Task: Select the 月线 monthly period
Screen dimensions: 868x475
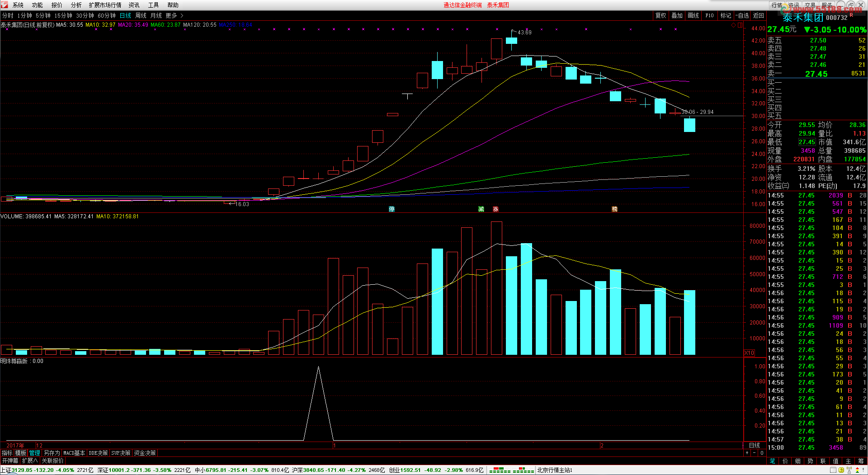Action: click(x=156, y=15)
